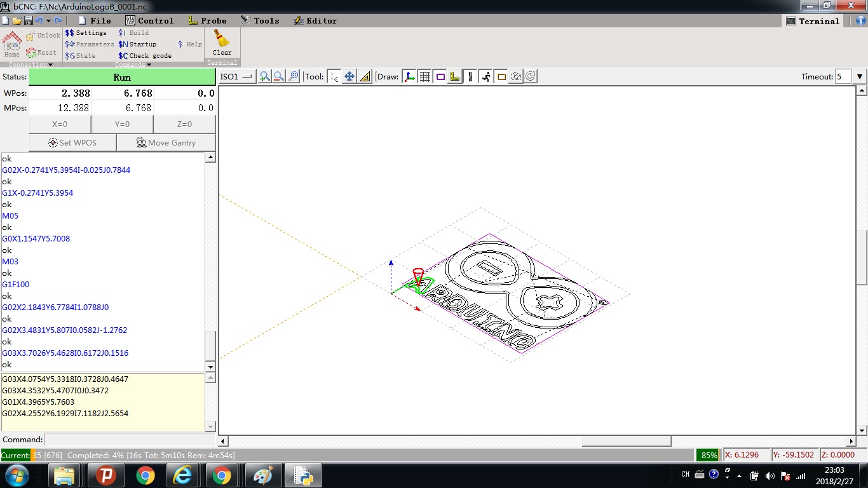Image resolution: width=868 pixels, height=488 pixels.
Task: Open the $$ Settings command
Action: coord(86,33)
